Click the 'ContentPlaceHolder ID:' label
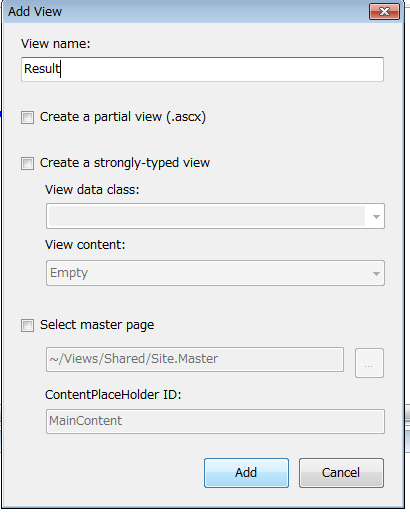Screen dimensions: 410x513 (x=113, y=395)
